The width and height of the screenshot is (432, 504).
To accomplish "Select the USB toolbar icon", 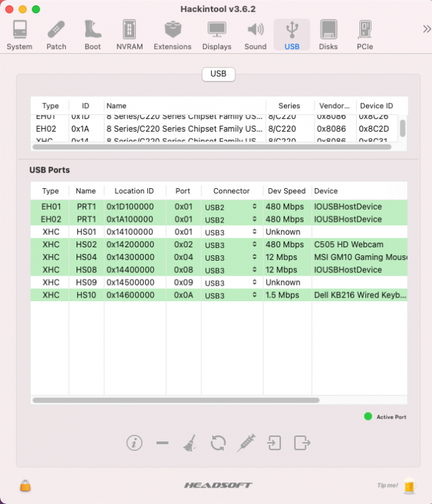I will 292,35.
